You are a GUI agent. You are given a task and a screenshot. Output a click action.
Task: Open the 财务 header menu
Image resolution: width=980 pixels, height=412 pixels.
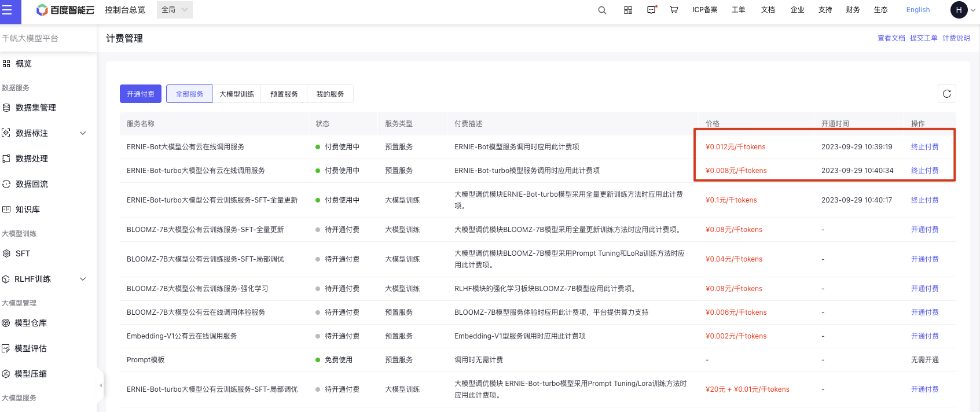(x=853, y=10)
